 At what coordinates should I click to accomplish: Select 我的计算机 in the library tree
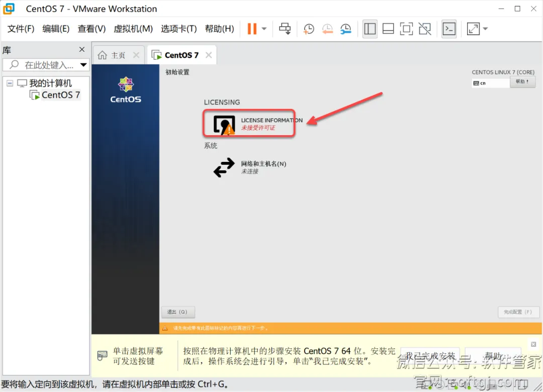pos(50,83)
